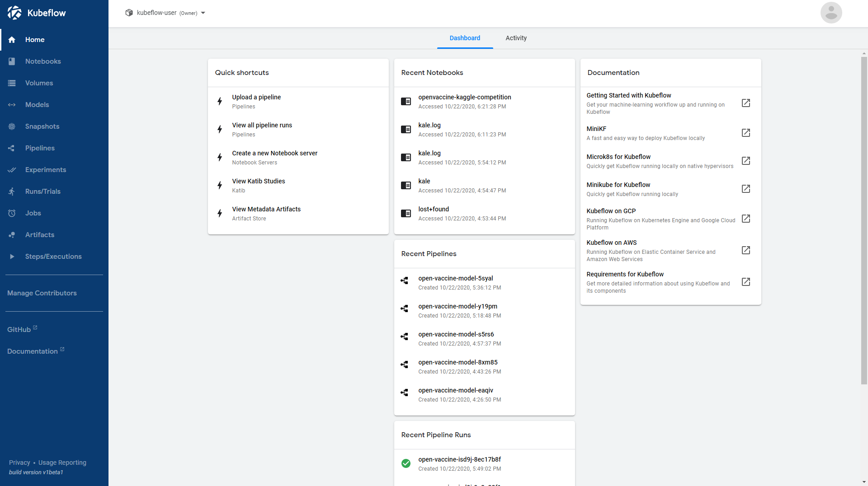Select Pipelines in the sidebar menu
Image resolution: width=868 pixels, height=486 pixels.
[40, 148]
